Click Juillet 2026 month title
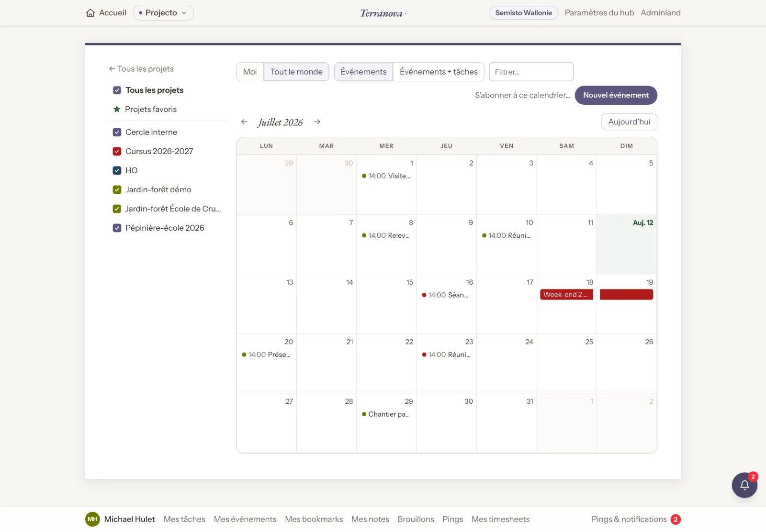Screen dimensions: 766x532 (281, 122)
